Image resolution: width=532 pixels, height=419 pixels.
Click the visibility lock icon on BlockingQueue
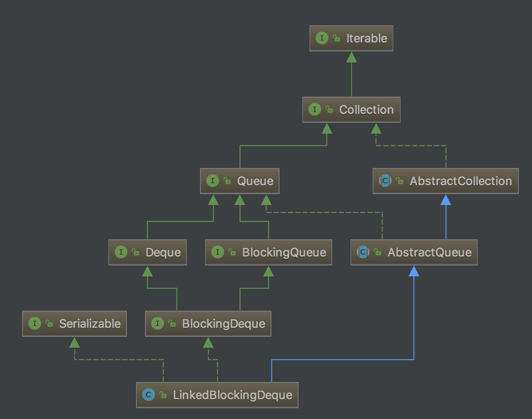(232, 253)
